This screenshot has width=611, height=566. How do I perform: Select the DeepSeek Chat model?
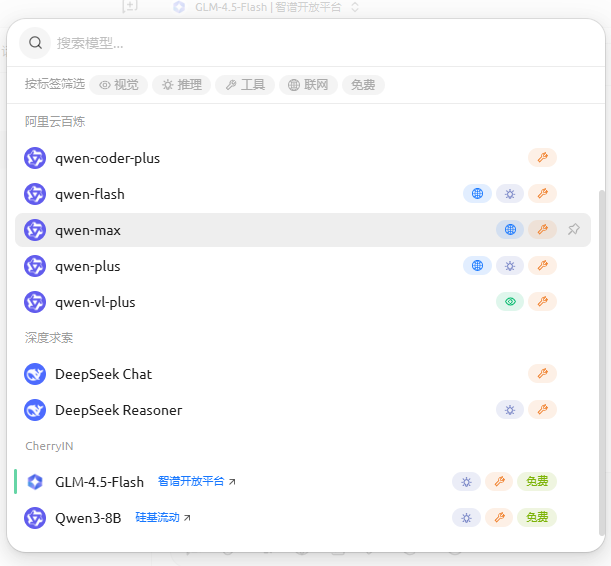pyautogui.click(x=303, y=374)
